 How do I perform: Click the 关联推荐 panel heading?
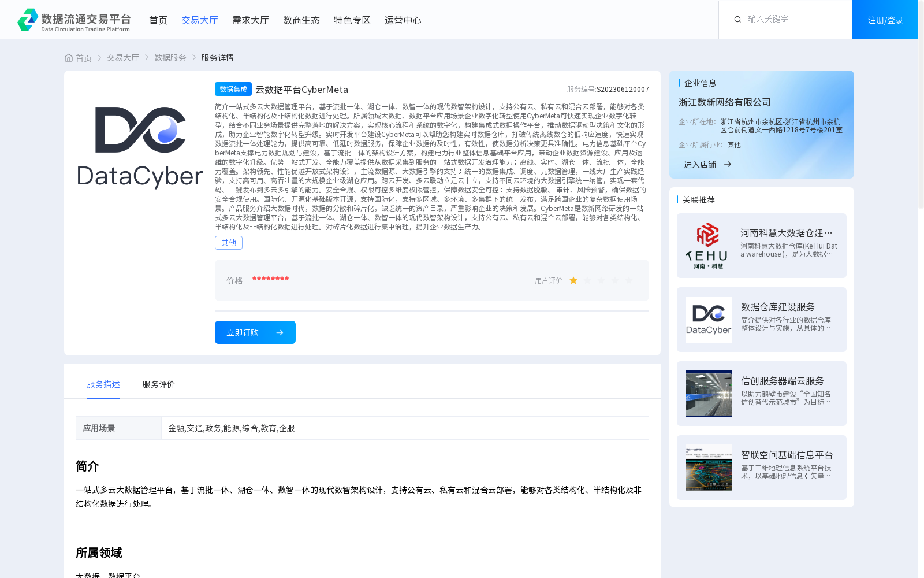click(x=699, y=200)
